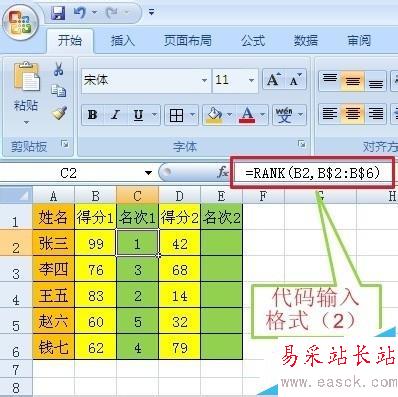Activate the Format Painter brush
Image resolution: width=398 pixels, height=397 pixels.
pyautogui.click(x=59, y=113)
